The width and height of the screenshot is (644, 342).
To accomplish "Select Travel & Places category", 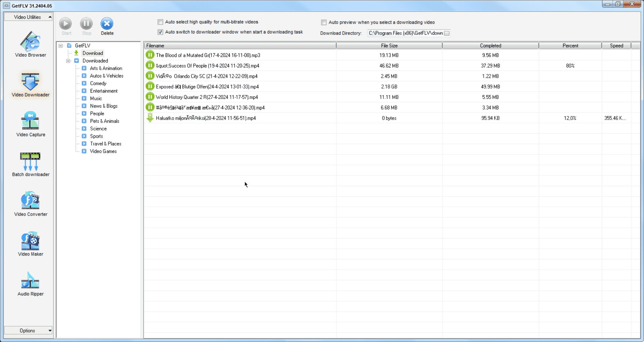I will tap(106, 144).
